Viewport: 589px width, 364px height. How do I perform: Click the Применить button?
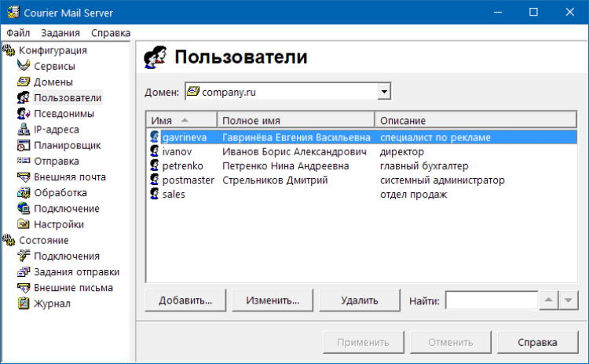click(364, 342)
